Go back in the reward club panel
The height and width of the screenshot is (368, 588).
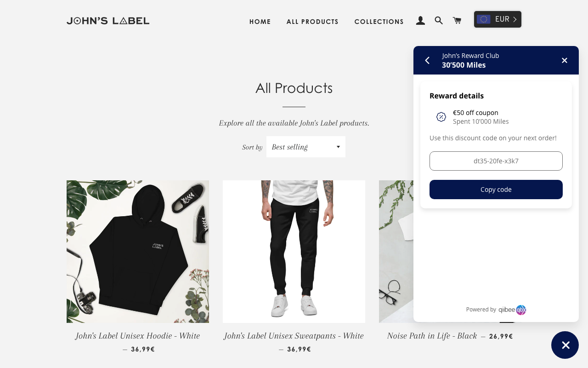point(427,60)
